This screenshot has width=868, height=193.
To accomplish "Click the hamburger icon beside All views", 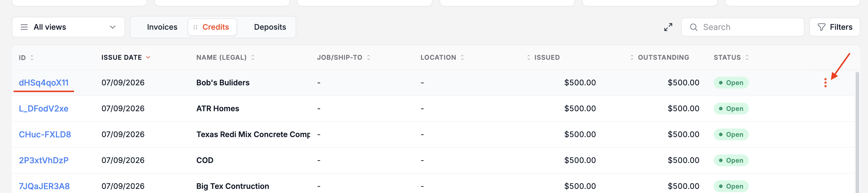I will point(24,27).
